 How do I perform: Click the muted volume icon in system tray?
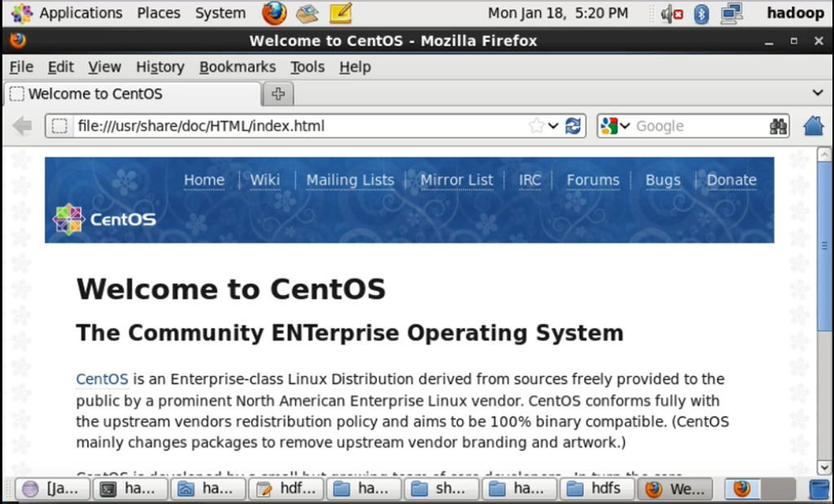[x=672, y=13]
